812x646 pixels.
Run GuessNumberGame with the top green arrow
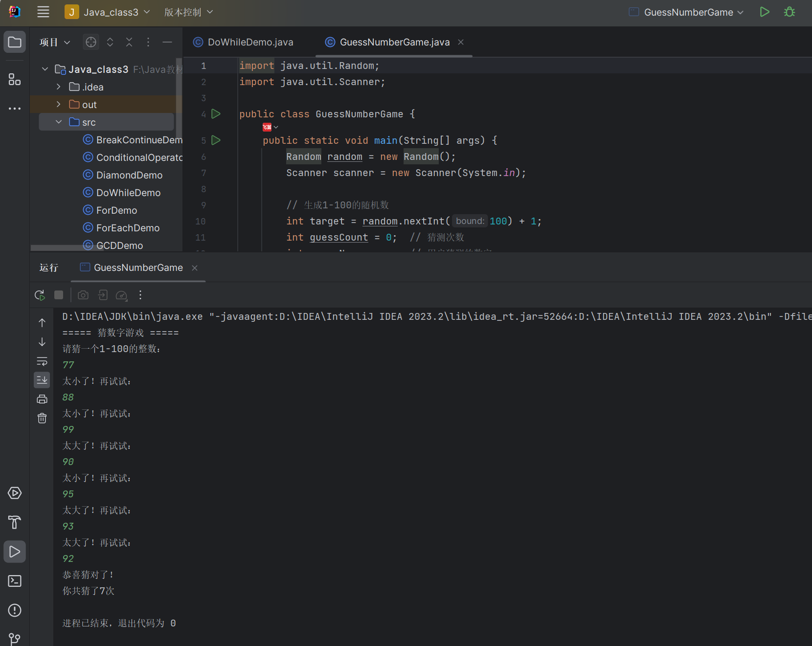(x=765, y=12)
